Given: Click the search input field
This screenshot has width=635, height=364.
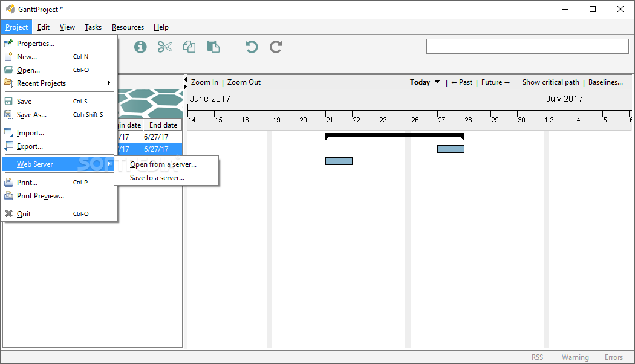Looking at the screenshot, I should coord(527,46).
